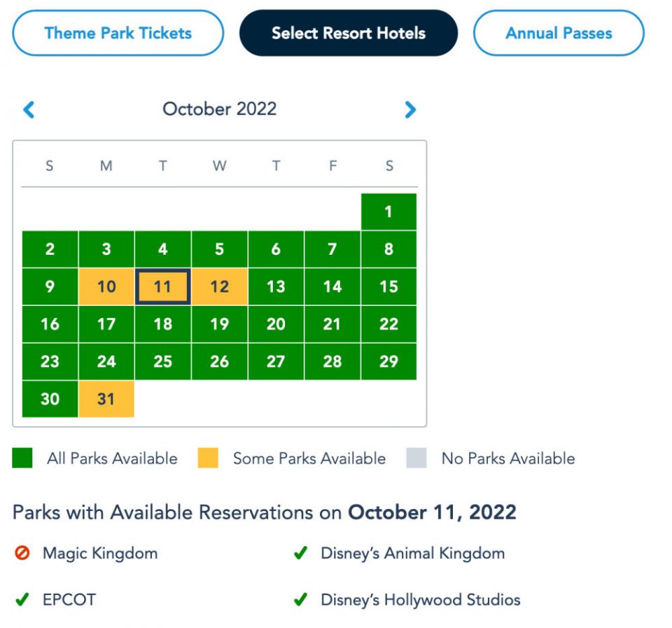Navigate to the previous month chevron
This screenshot has width=672, height=628.
click(29, 109)
